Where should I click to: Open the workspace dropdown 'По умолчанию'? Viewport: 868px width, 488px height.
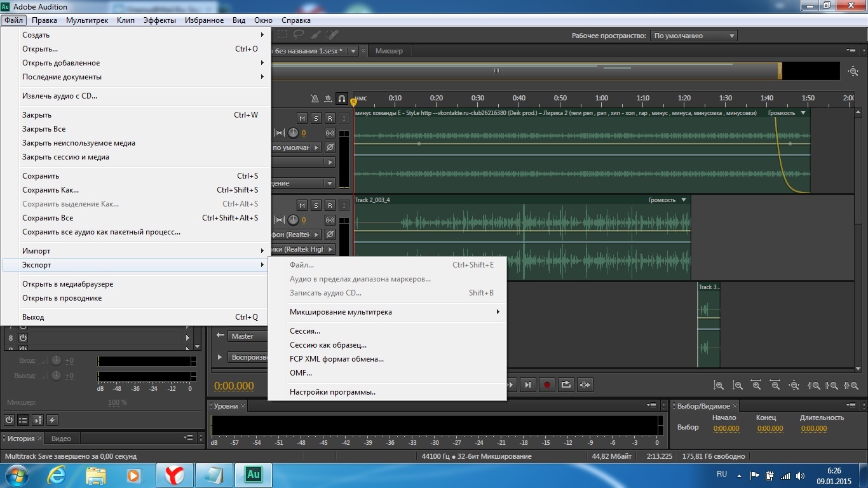pos(694,36)
